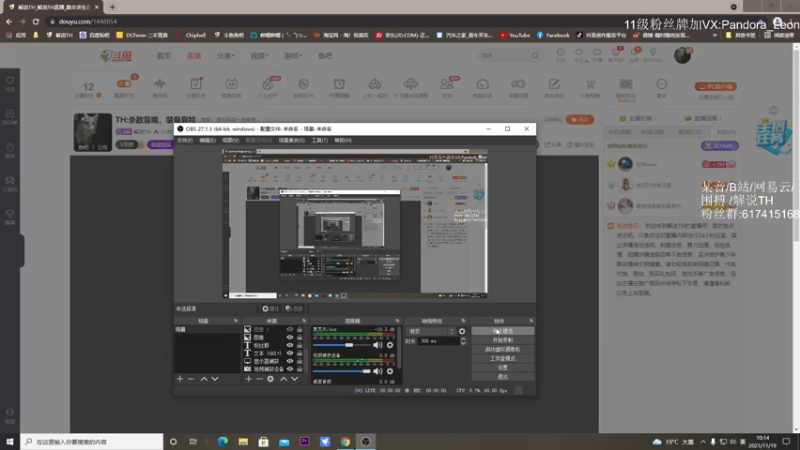Toggle visibility of the 文本 (GDI+) source
The height and width of the screenshot is (450, 800).
pos(290,353)
